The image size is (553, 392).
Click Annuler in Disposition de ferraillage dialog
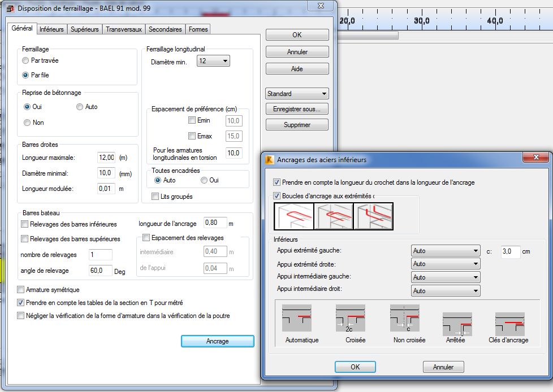coord(297,52)
